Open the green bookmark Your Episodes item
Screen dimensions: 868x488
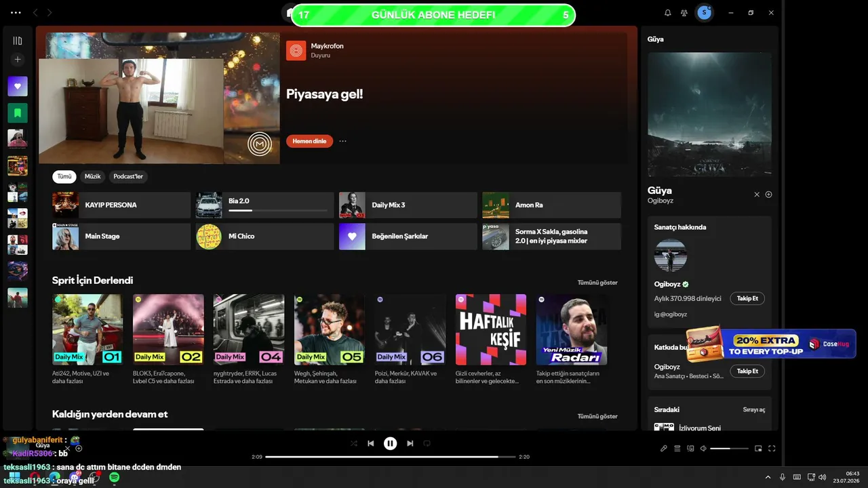coord(18,113)
